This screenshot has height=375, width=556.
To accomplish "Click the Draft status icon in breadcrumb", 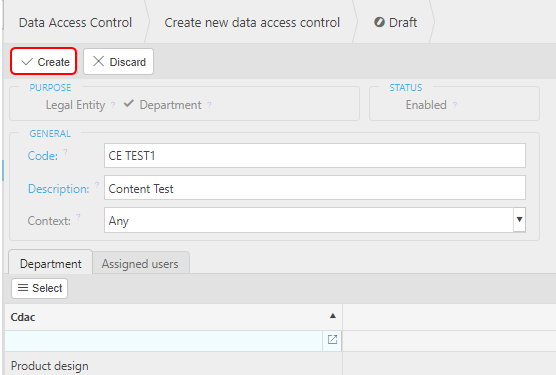I will [379, 22].
